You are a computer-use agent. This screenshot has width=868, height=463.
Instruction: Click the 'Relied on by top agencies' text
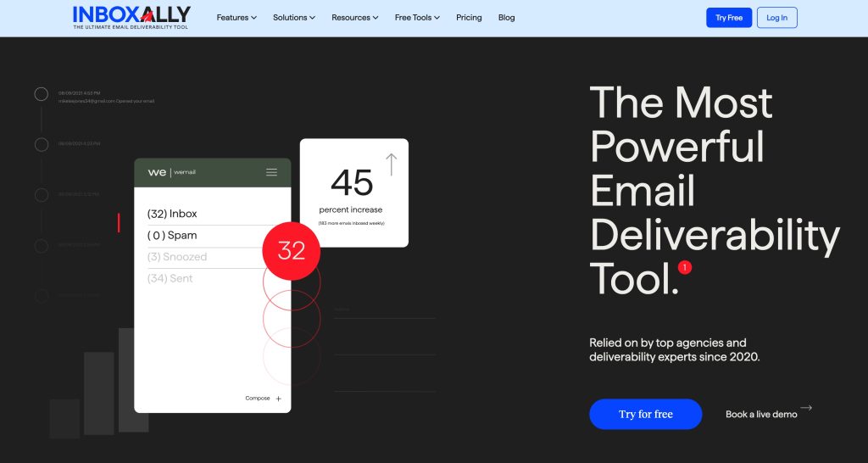[x=674, y=349]
